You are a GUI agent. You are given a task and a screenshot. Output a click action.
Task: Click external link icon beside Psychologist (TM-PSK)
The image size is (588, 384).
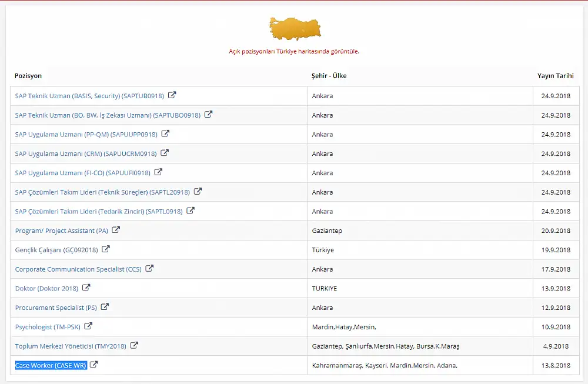pyautogui.click(x=88, y=326)
